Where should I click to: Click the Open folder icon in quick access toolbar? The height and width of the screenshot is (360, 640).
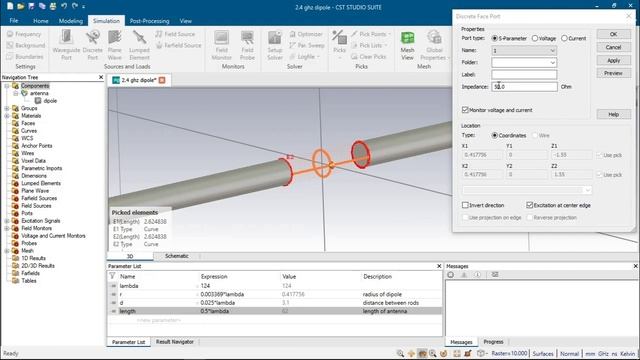click(x=21, y=6)
